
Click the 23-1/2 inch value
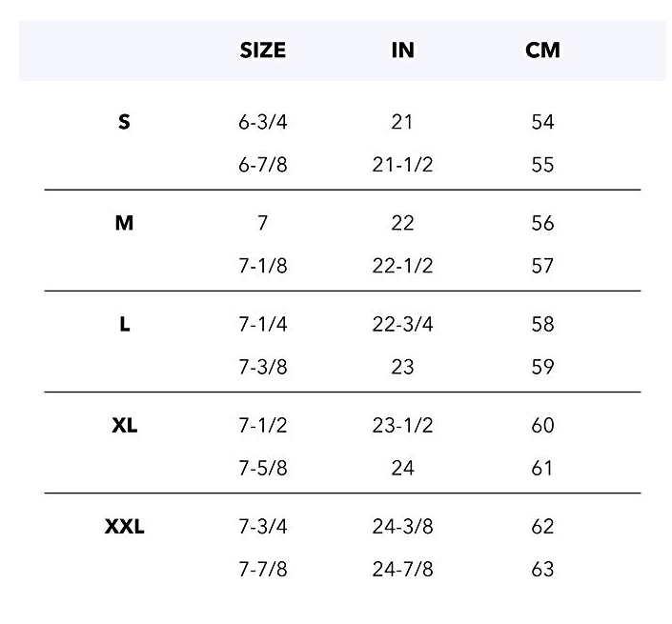click(402, 425)
